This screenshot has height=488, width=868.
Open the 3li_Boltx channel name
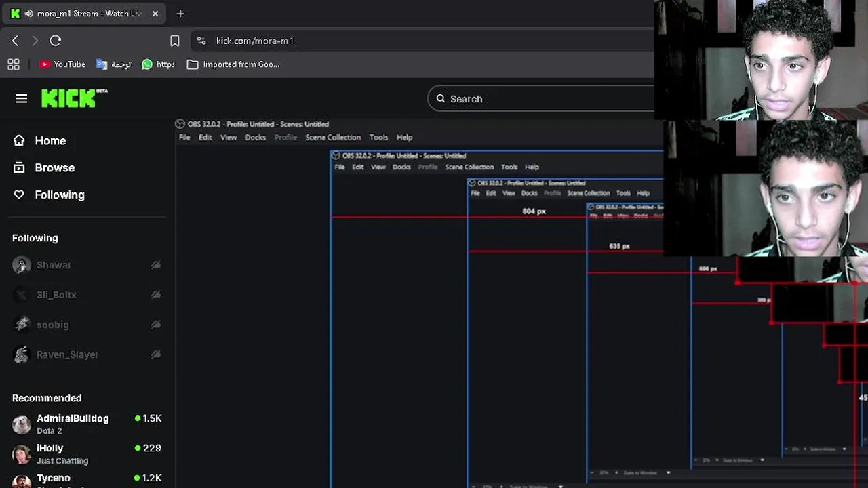(x=56, y=295)
